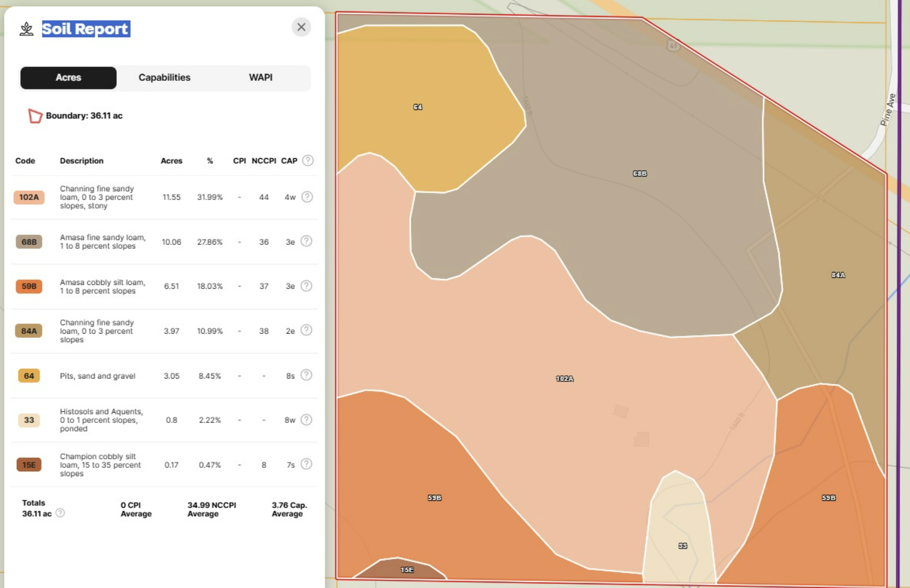The width and height of the screenshot is (910, 588).
Task: Click the 59B color code badge
Action: [29, 286]
